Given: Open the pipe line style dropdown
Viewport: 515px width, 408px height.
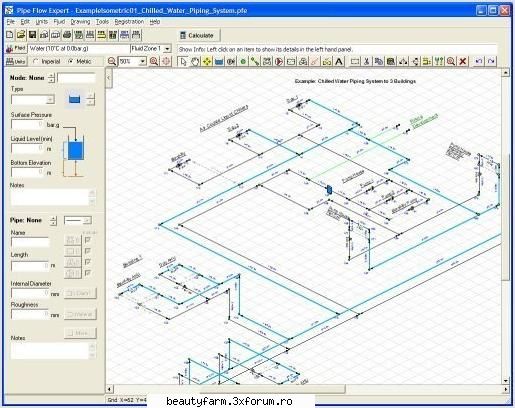Looking at the screenshot, I should click(x=87, y=220).
